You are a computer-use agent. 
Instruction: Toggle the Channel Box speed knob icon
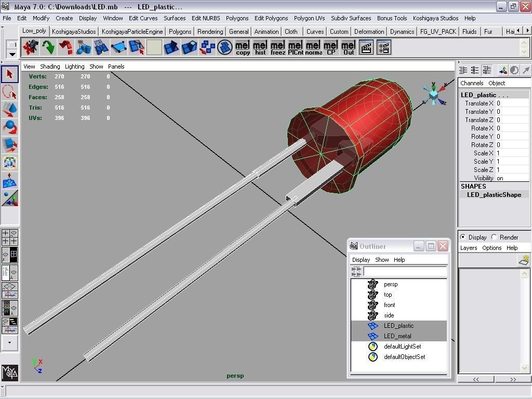[514, 70]
